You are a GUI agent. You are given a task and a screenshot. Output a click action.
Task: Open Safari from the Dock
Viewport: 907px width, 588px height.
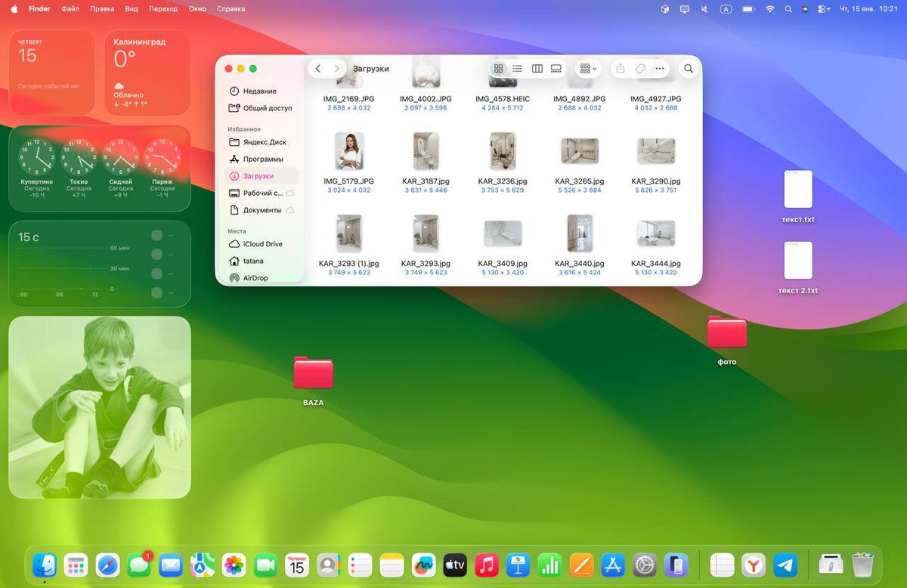pos(107,565)
